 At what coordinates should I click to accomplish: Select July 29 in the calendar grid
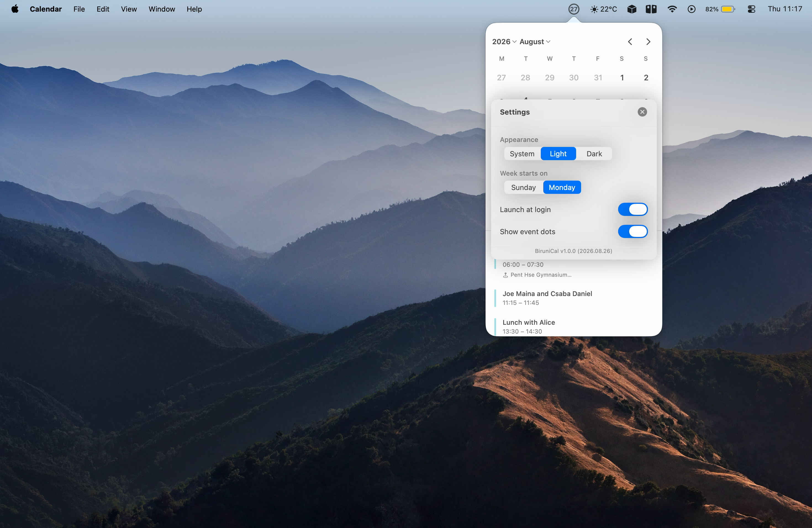[550, 78]
